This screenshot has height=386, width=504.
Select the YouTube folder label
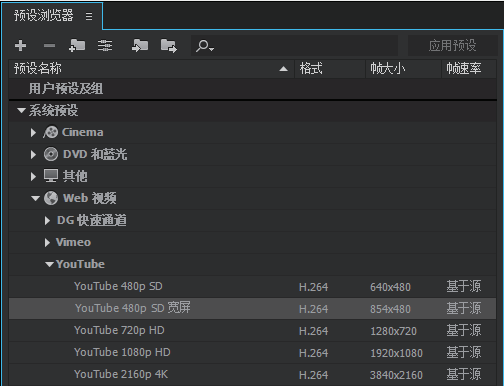(x=80, y=264)
